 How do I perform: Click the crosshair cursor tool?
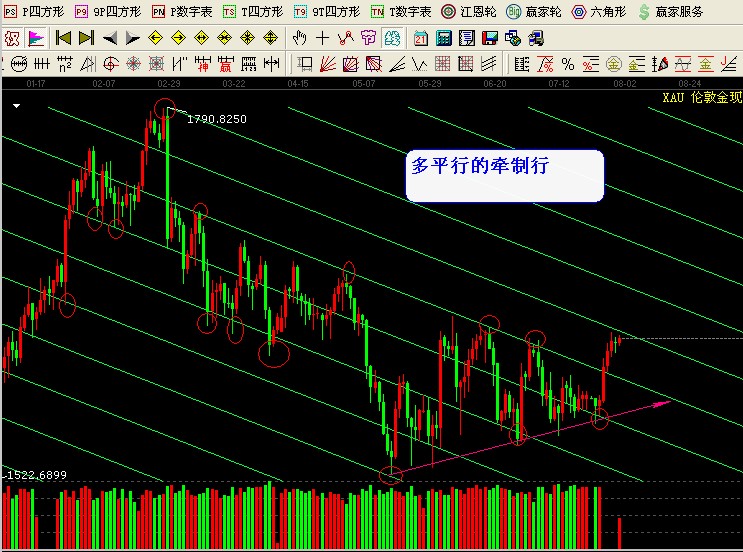coord(322,39)
